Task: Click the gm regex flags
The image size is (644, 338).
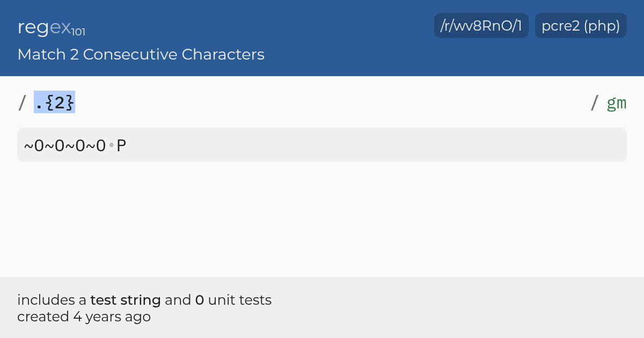Action: [x=617, y=102]
